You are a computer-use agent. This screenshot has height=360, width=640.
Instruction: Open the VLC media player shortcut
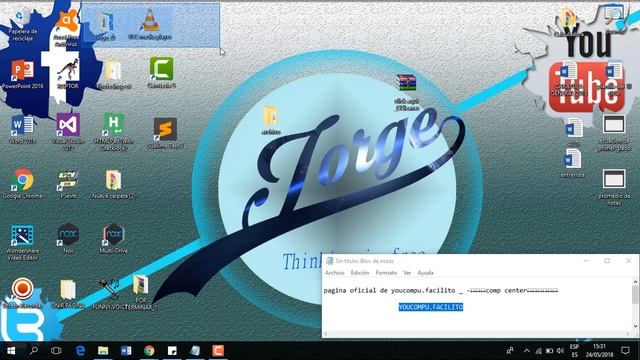(150, 24)
